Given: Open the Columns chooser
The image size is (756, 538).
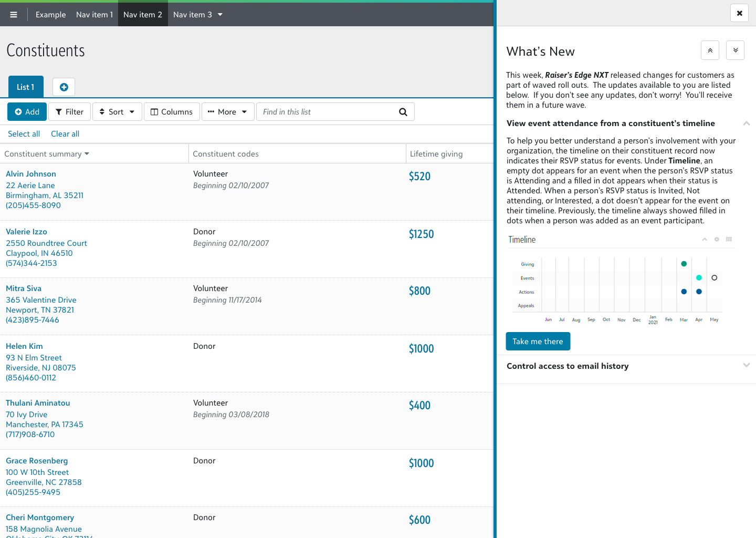Looking at the screenshot, I should (172, 112).
